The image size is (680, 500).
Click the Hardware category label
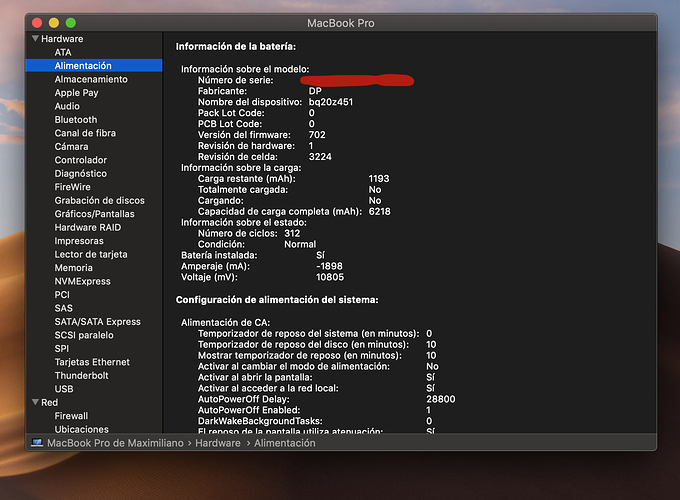(x=62, y=39)
